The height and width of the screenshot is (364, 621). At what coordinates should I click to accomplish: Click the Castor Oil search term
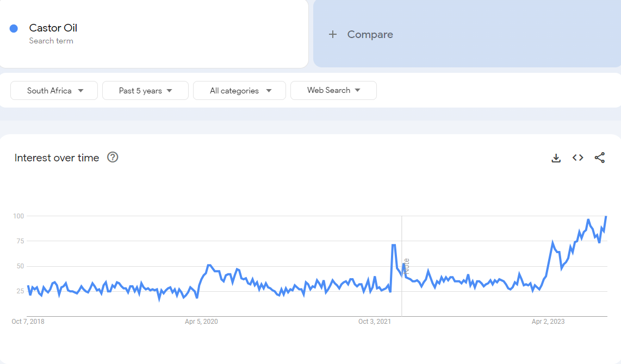click(53, 28)
